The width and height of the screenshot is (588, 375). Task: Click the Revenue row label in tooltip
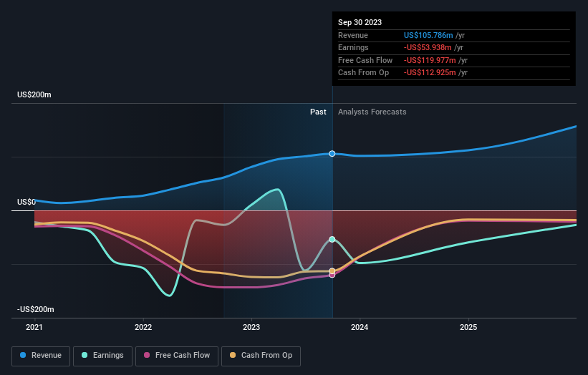353,35
